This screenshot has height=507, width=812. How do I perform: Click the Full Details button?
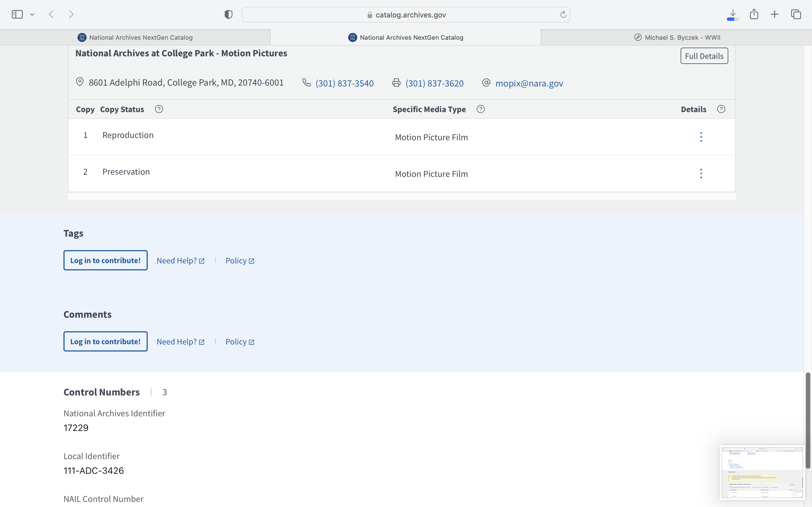coord(704,56)
